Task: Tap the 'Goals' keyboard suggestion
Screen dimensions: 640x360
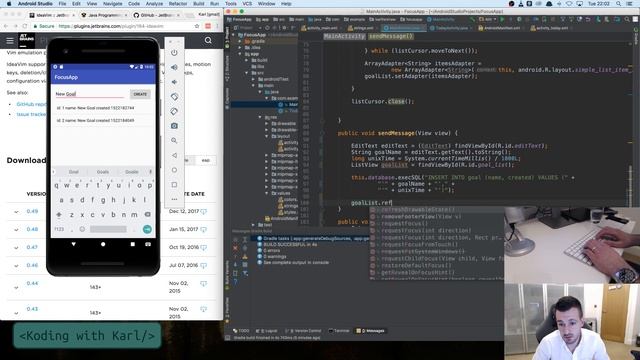Action: (x=102, y=172)
